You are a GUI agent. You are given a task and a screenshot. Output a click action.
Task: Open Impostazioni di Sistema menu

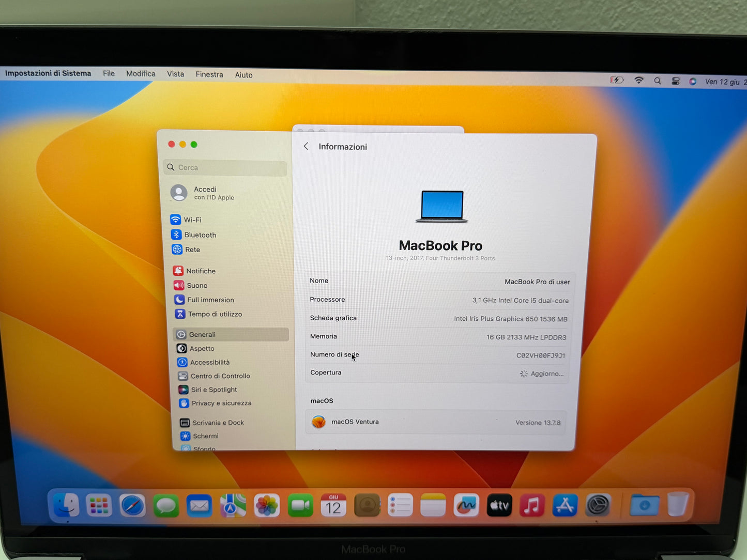tap(48, 73)
